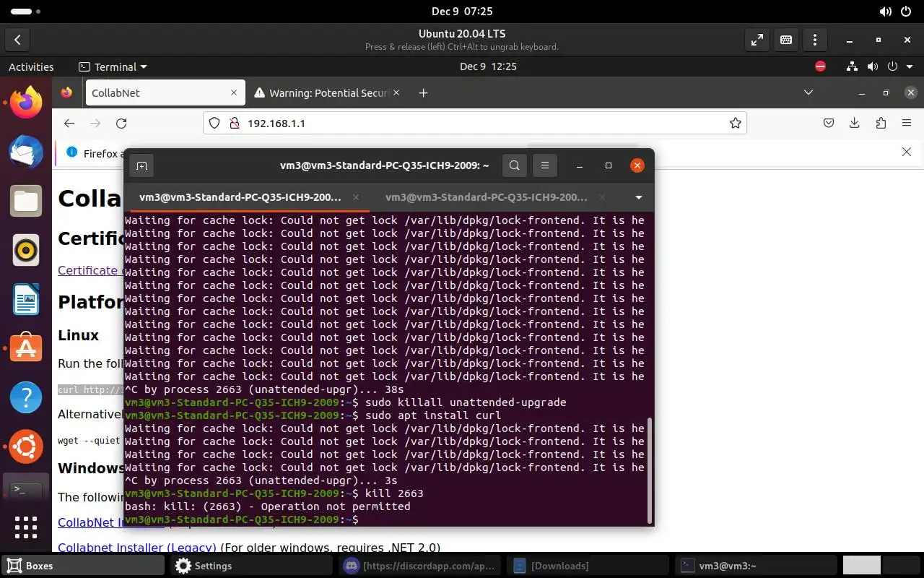This screenshot has width=924, height=578.
Task: Go back in Boxes header
Action: (17, 40)
